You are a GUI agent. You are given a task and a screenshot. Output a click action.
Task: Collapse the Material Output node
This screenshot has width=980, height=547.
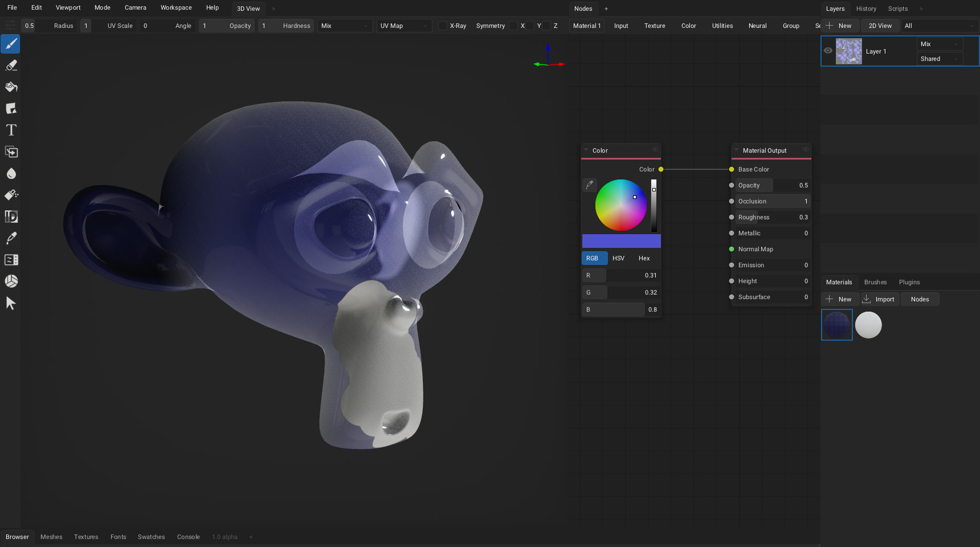coord(736,150)
